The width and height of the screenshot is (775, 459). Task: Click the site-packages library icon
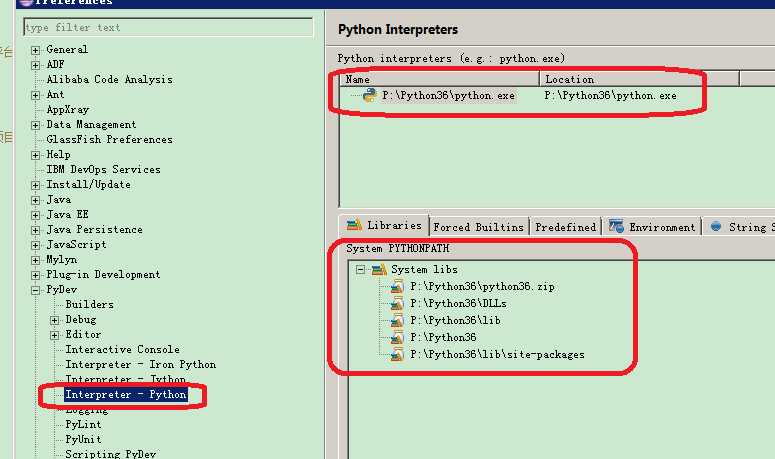398,355
